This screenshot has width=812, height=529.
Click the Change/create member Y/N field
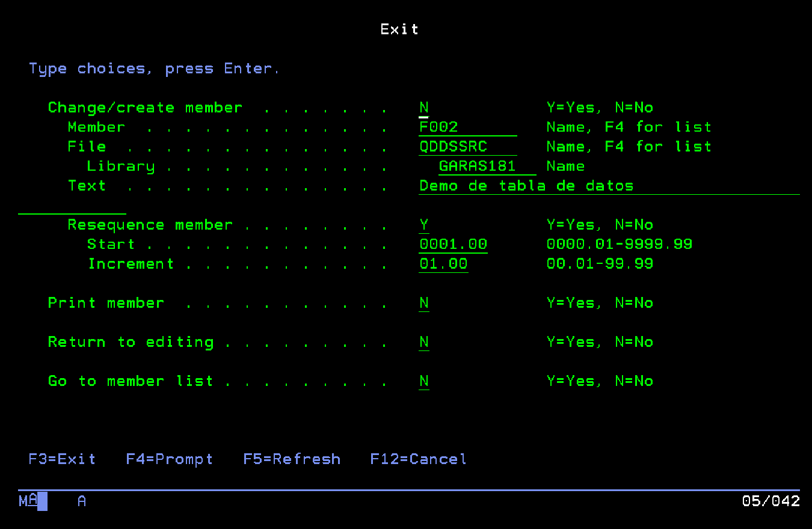click(x=424, y=108)
